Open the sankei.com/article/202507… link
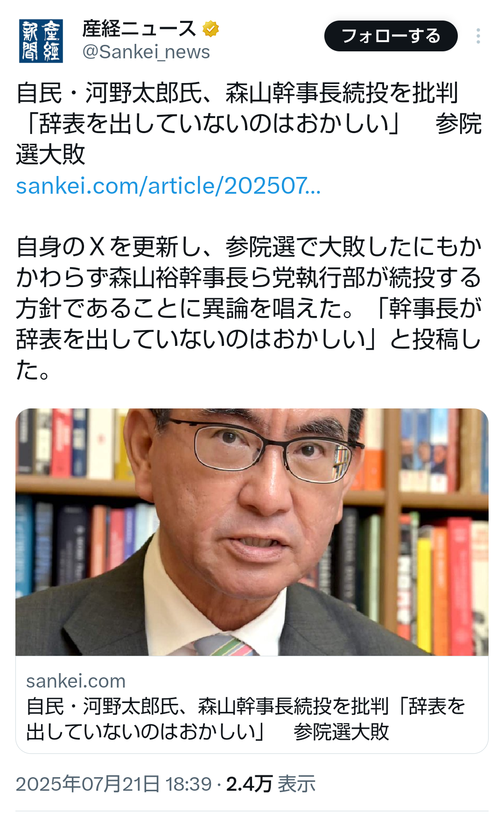 click(168, 186)
